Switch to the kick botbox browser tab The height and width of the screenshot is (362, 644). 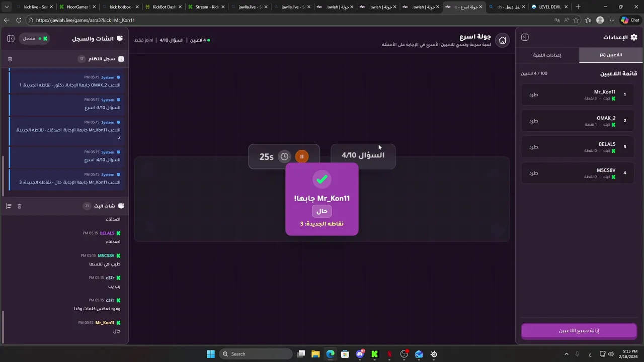(x=120, y=7)
